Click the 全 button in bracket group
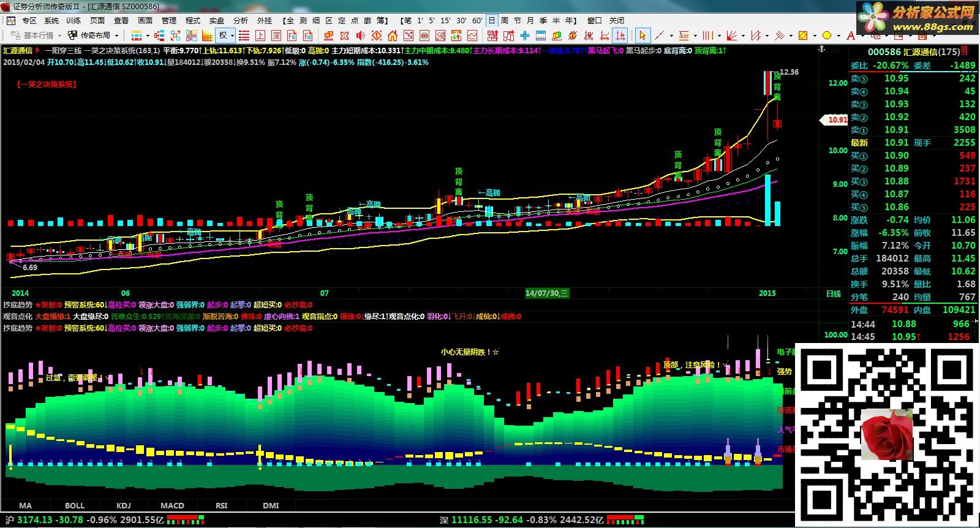Screen dimensions: 980x528 (x=290, y=20)
